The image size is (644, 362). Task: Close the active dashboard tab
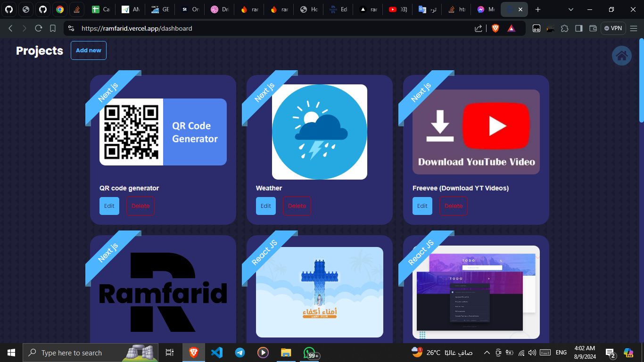[x=520, y=9]
